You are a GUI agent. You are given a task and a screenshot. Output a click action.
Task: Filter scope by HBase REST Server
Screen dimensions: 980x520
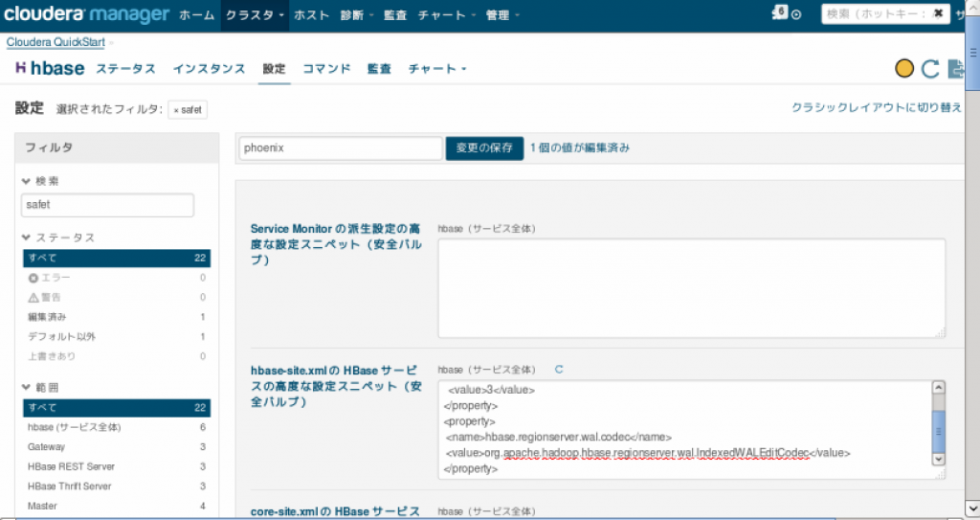click(117, 466)
